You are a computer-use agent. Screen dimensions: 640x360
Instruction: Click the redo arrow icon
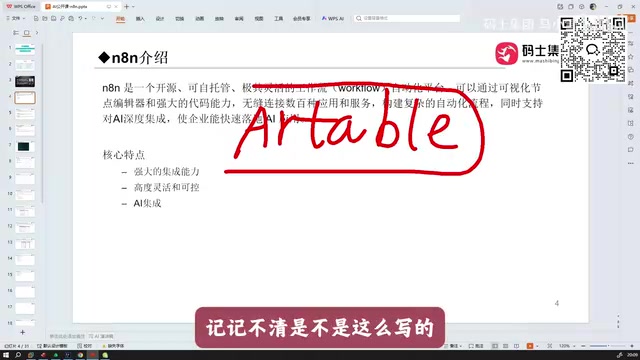94,18
